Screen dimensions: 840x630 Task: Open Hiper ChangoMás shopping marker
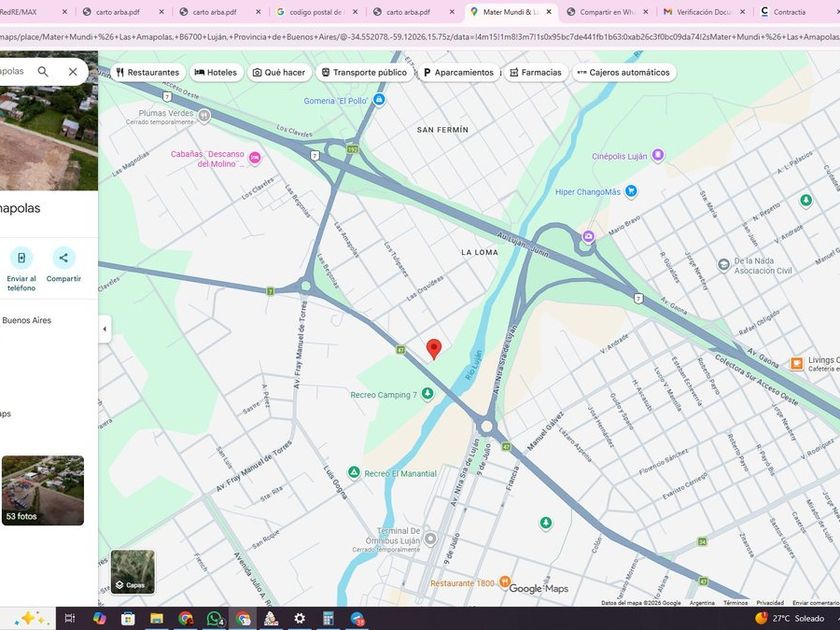pyautogui.click(x=631, y=192)
